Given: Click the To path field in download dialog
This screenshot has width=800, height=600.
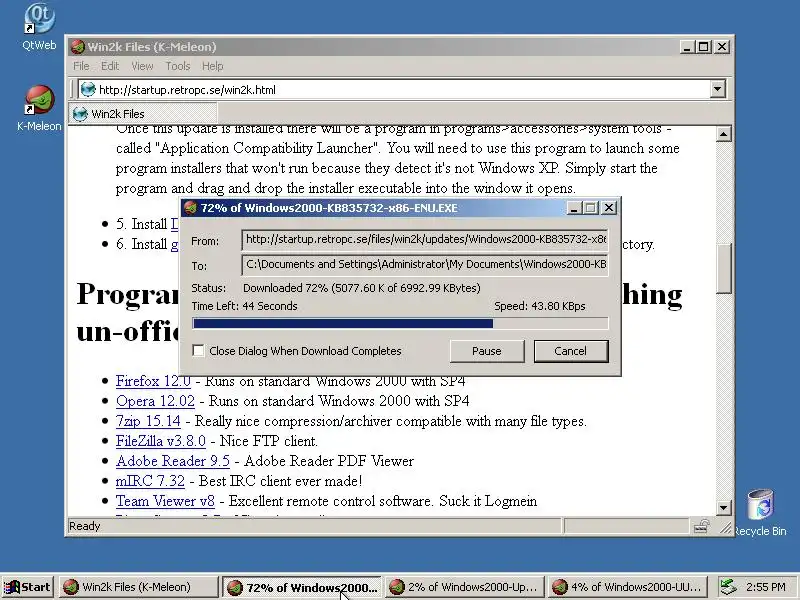Looking at the screenshot, I should pos(425,264).
